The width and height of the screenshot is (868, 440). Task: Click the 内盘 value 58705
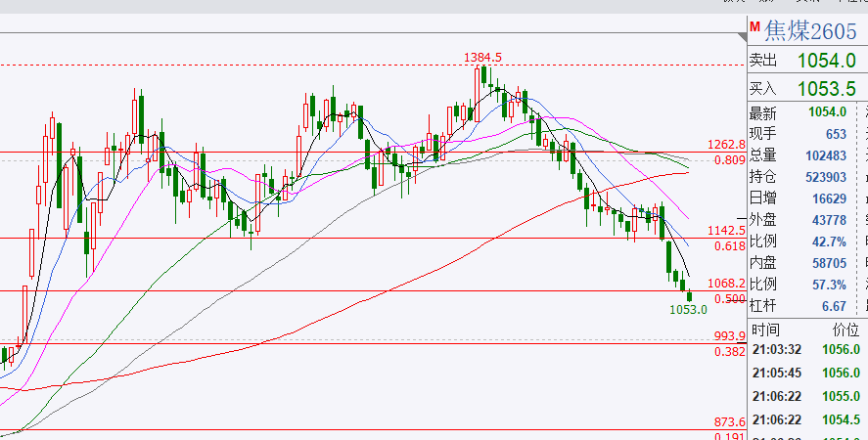829,263
